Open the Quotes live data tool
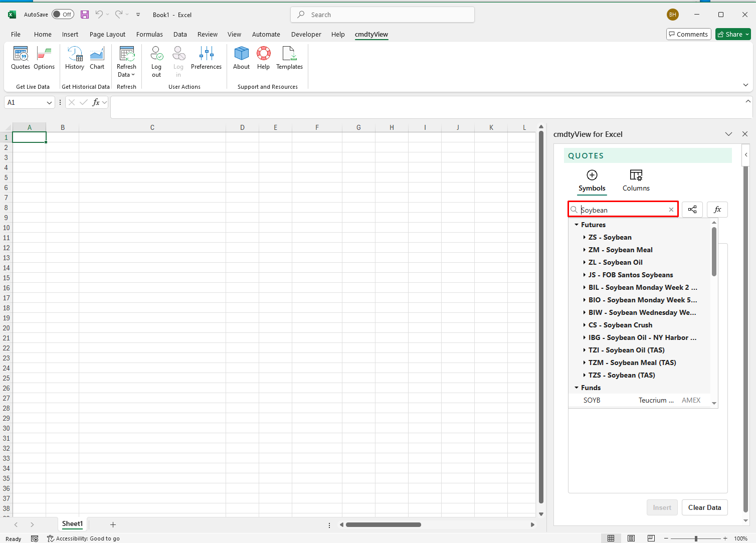 pos(21,58)
